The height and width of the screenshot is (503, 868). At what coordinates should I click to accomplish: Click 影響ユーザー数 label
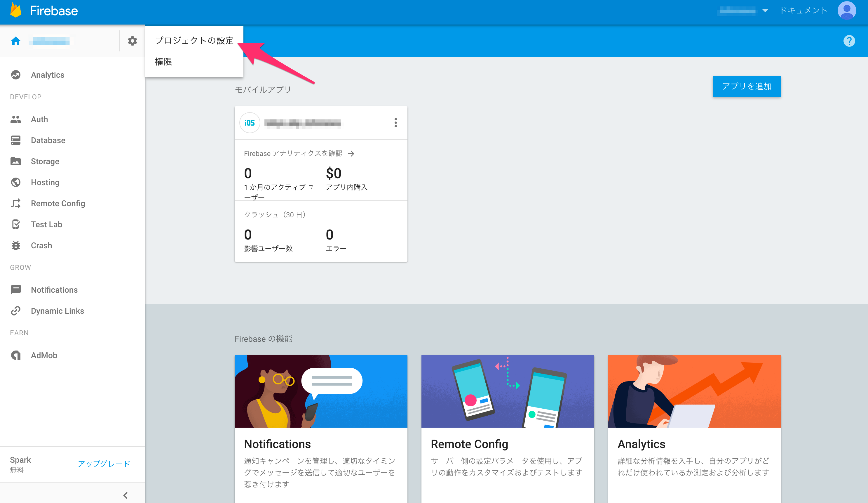(x=268, y=249)
